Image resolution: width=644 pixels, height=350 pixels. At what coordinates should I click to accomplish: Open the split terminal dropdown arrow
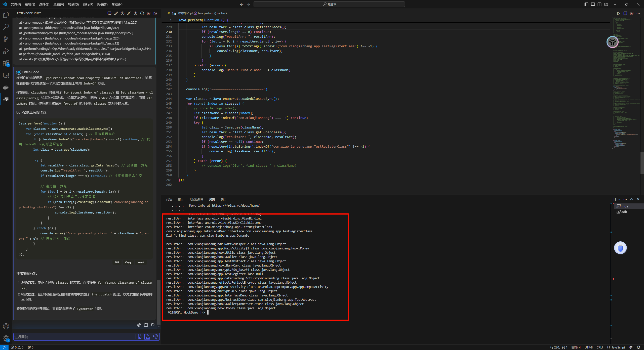pyautogui.click(x=619, y=199)
